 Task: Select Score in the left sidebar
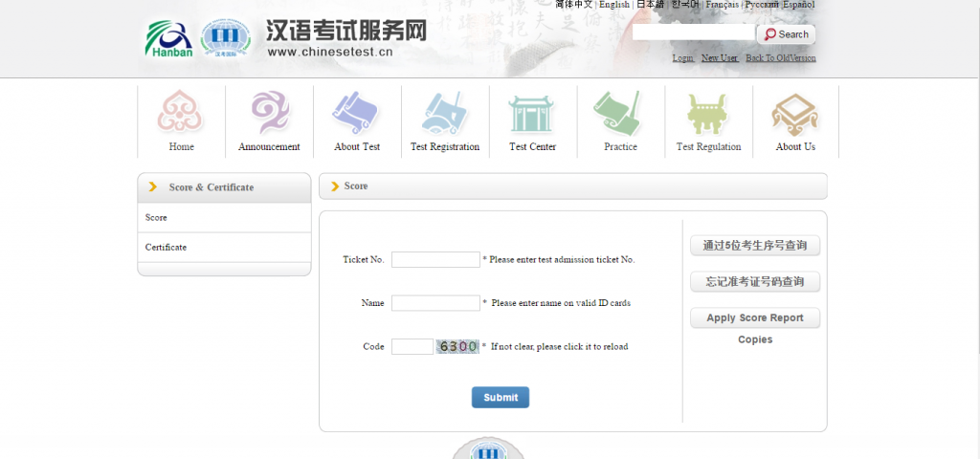point(157,218)
